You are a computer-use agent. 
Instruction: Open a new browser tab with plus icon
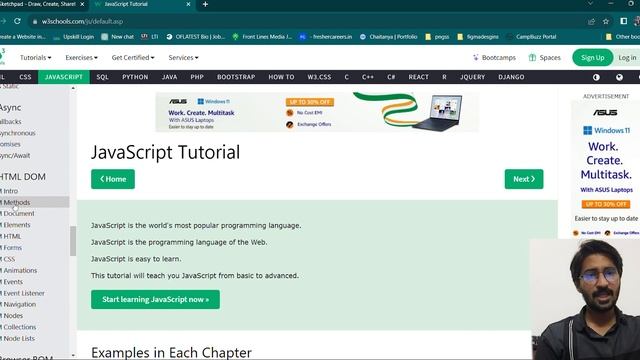tap(205, 4)
